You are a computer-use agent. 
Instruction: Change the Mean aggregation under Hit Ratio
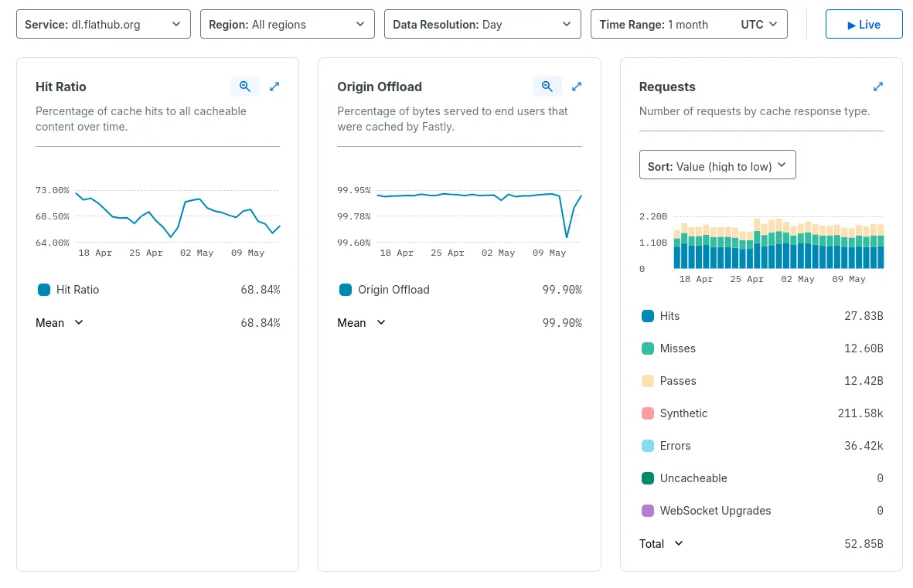click(60, 322)
